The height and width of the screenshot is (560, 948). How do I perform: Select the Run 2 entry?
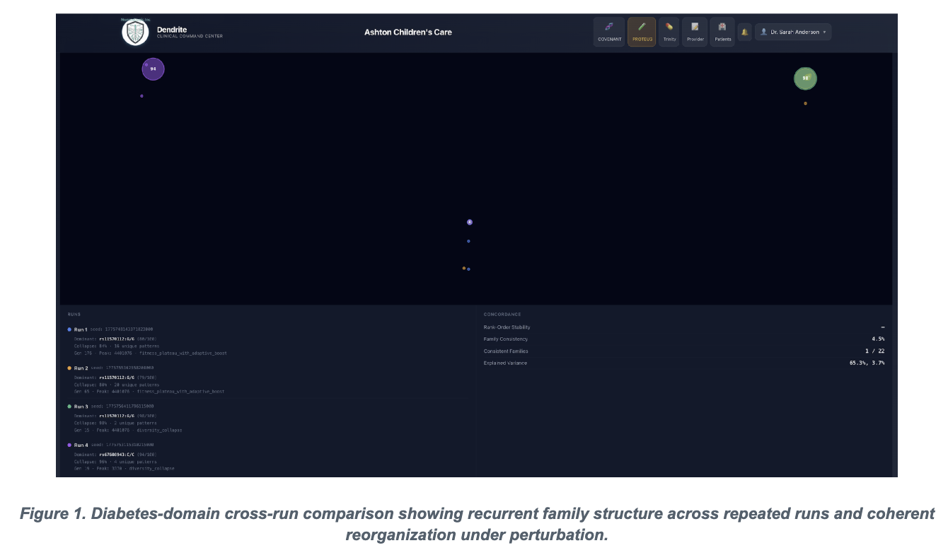(x=81, y=368)
